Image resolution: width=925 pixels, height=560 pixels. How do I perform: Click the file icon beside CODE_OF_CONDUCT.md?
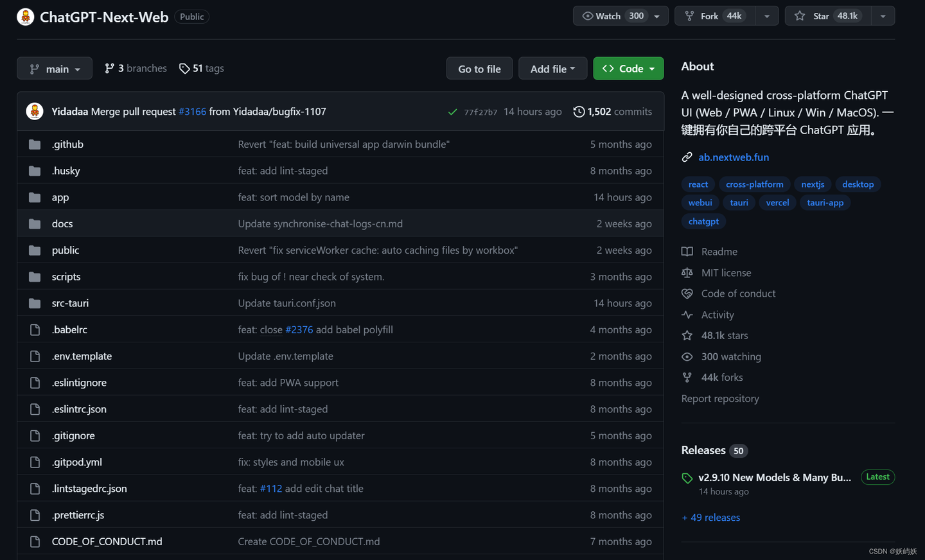[x=35, y=541]
